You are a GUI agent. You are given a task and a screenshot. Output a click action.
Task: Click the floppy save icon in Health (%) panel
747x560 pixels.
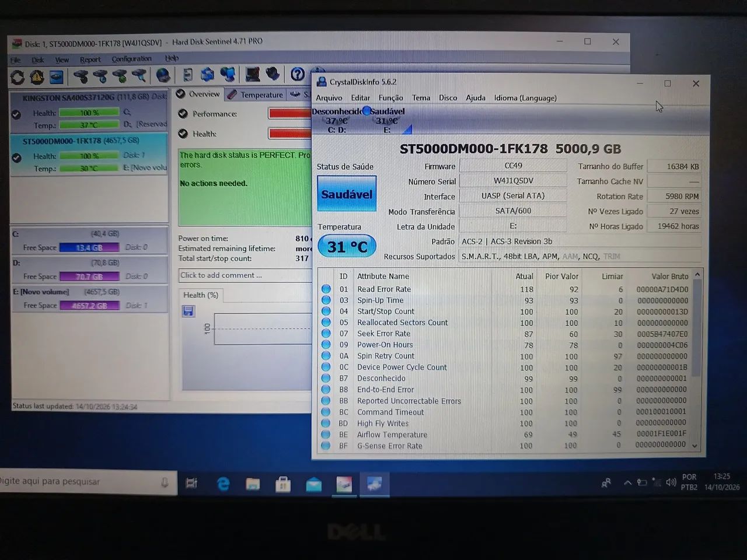(188, 311)
